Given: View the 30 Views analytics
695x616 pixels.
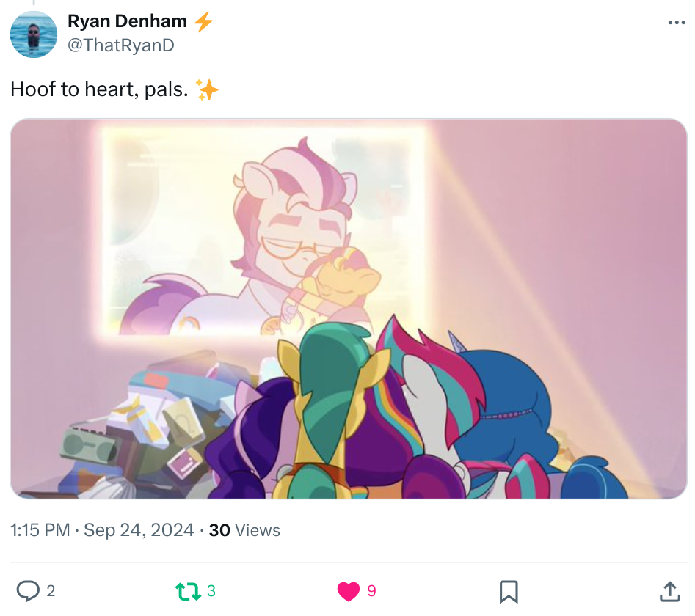Looking at the screenshot, I should 244,530.
